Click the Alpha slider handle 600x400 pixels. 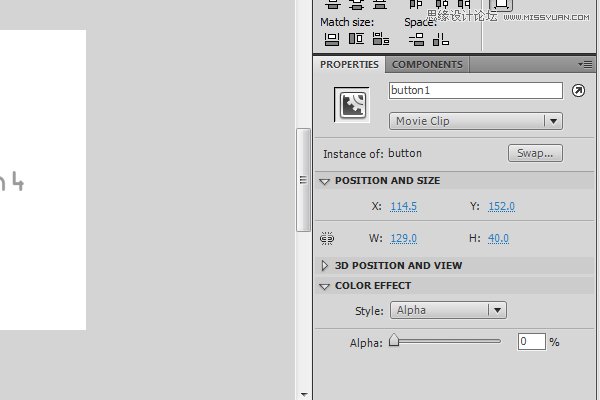coord(394,341)
